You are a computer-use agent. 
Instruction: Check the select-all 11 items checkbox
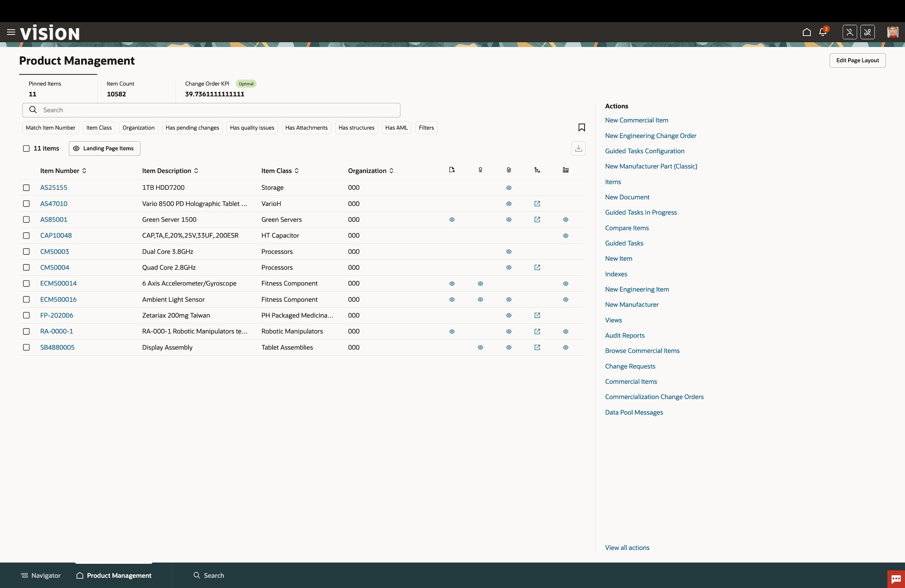pos(26,149)
